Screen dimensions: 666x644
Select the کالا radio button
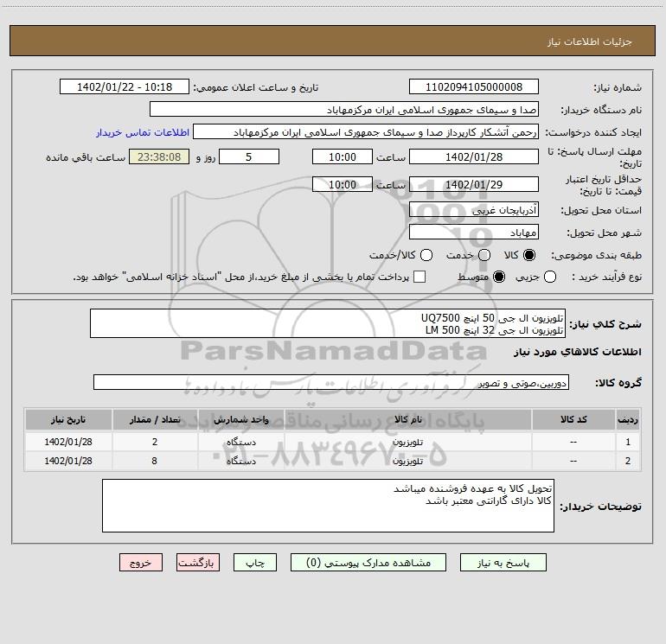(x=529, y=255)
